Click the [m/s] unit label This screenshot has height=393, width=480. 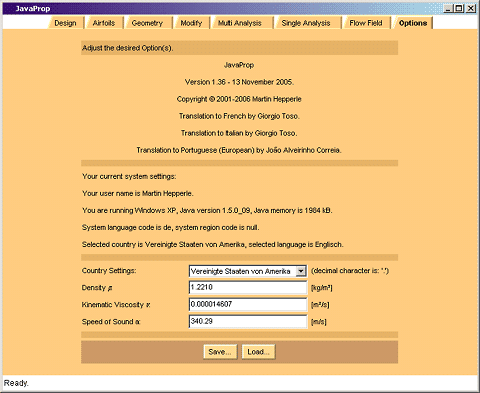tap(319, 322)
